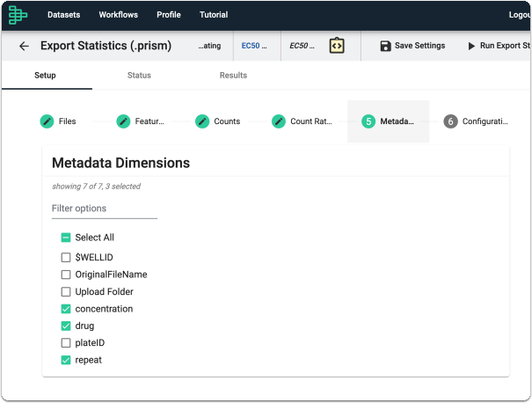Viewport: 532px width, 403px height.
Task: Click the floppy disk save icon
Action: [x=385, y=46]
